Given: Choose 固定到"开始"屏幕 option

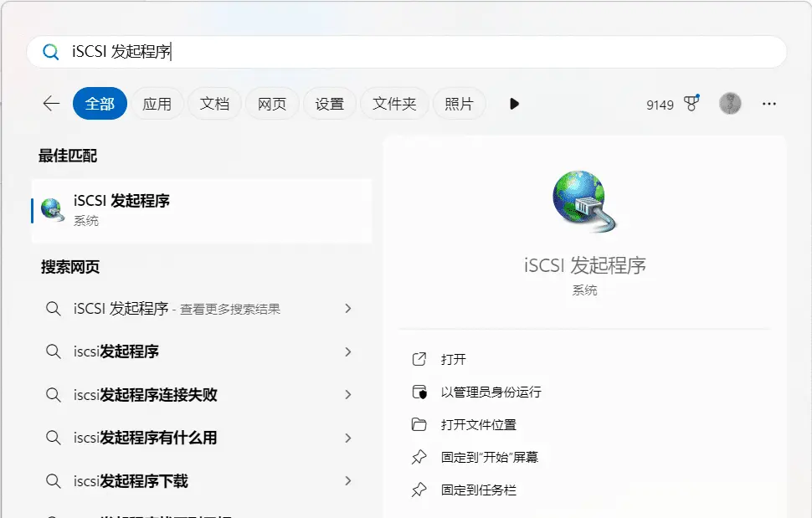Looking at the screenshot, I should pos(489,457).
